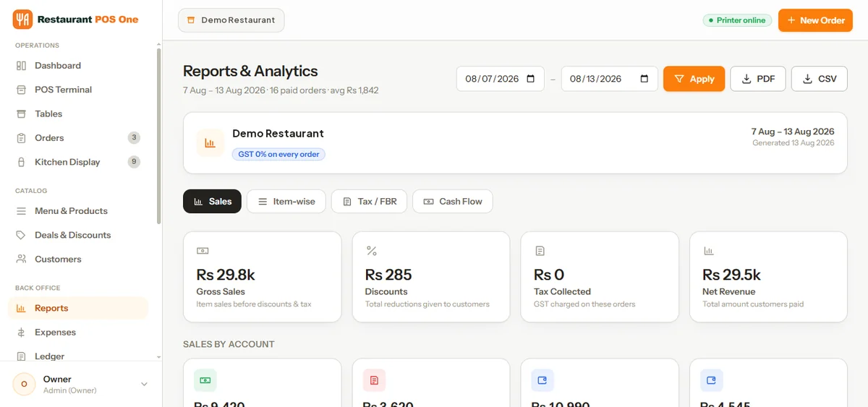This screenshot has height=407, width=868.
Task: Click the sidebar vertical scrollbar
Action: [x=159, y=137]
